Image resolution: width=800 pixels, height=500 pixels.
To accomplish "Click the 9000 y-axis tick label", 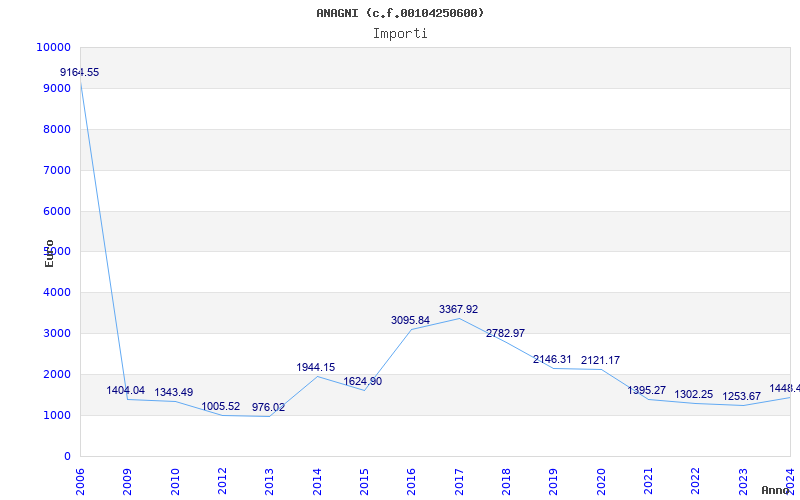I will (57, 88).
